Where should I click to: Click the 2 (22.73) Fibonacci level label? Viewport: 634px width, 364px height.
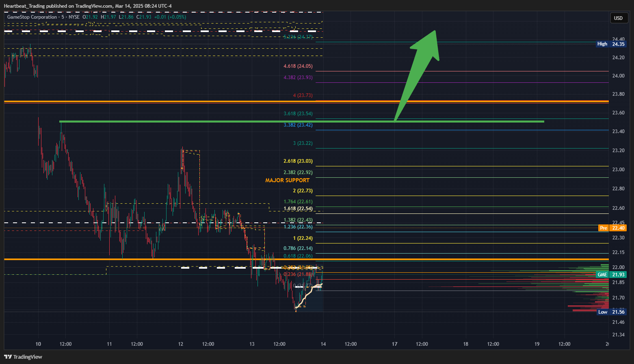click(x=303, y=191)
